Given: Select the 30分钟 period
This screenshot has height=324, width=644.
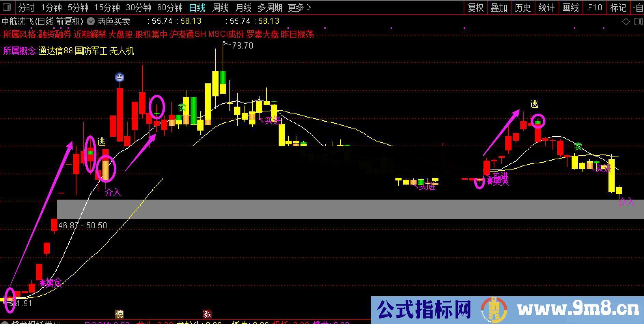Looking at the screenshot, I should (139, 8).
